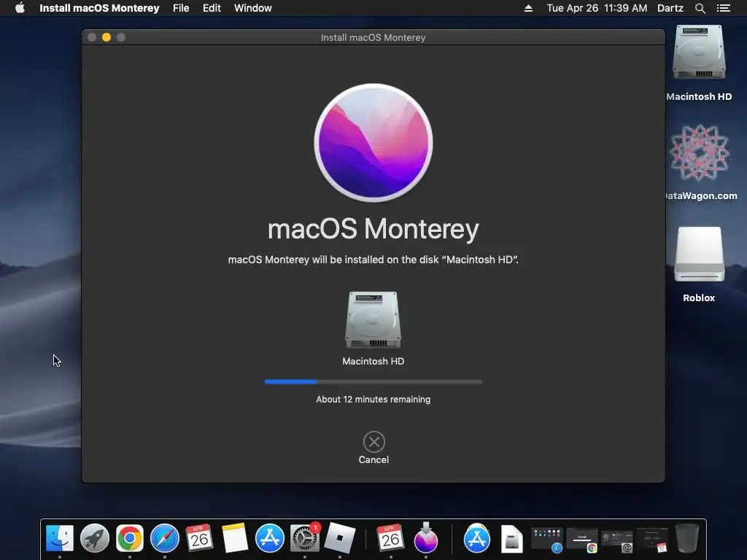Click the date and time in menu bar
The image size is (747, 560).
tap(597, 8)
